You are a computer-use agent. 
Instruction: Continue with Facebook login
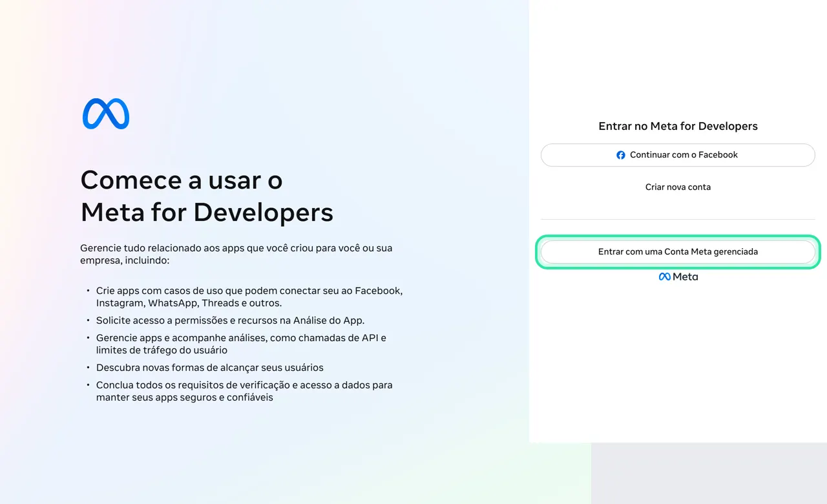click(x=678, y=155)
